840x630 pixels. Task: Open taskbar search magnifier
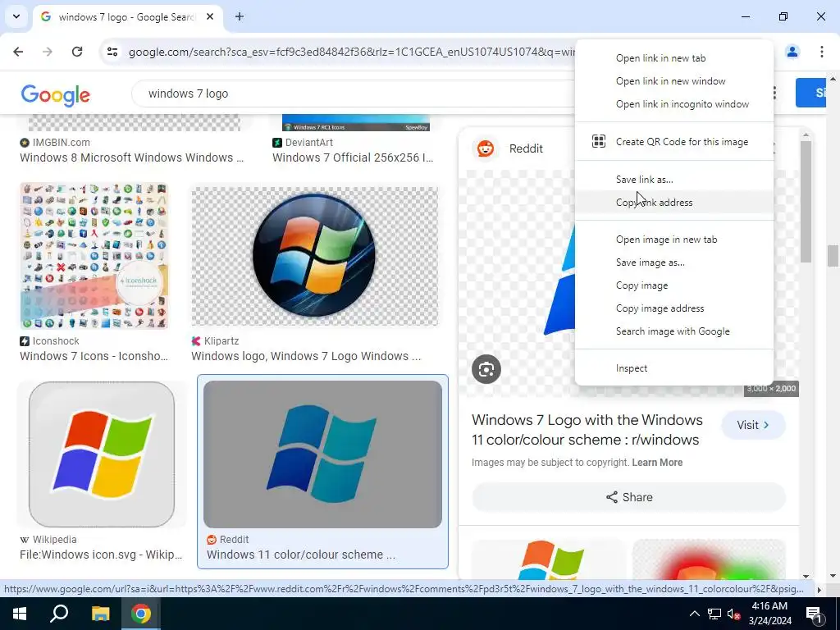point(59,614)
